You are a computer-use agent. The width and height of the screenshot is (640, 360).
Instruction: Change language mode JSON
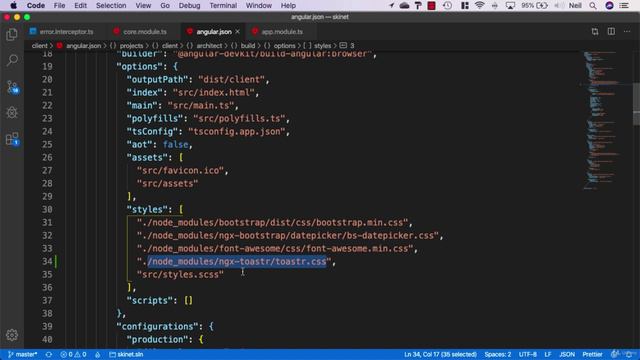pos(567,354)
